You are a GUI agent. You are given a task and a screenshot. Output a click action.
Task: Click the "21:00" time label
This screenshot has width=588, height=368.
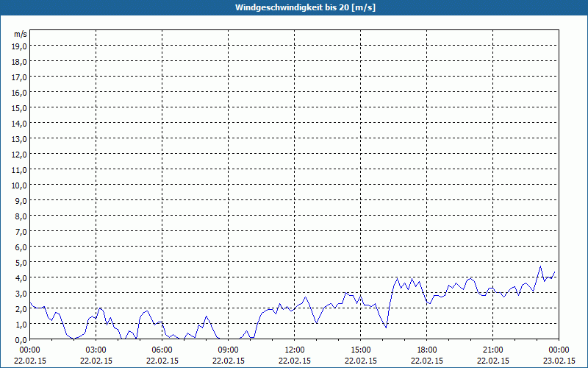tap(492, 350)
